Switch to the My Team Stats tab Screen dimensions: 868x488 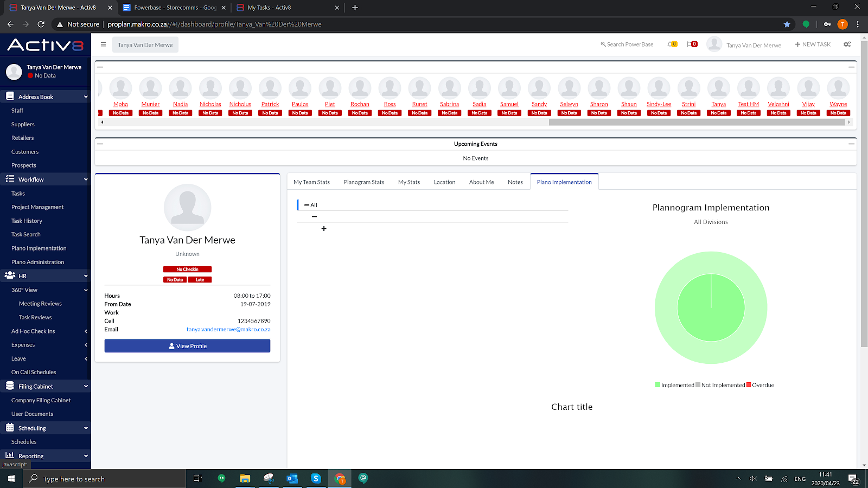click(x=311, y=182)
